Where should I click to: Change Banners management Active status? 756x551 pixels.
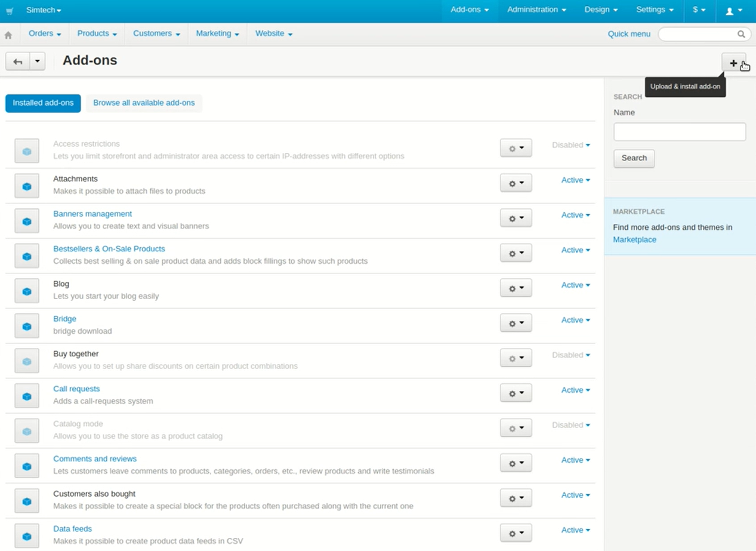tap(575, 215)
